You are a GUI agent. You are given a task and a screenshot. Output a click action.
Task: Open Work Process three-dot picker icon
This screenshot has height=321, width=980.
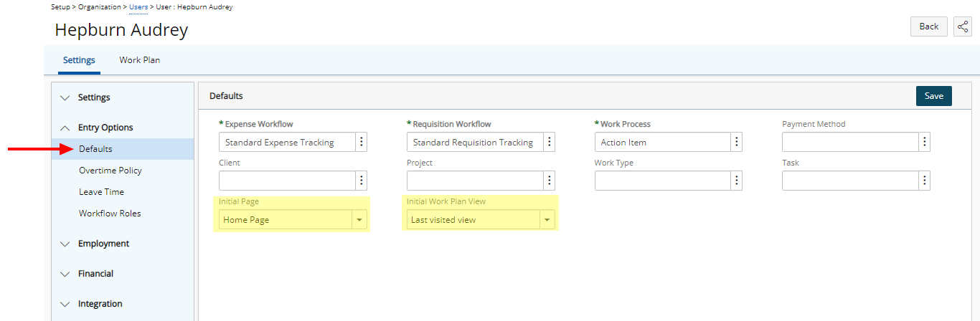tap(737, 142)
